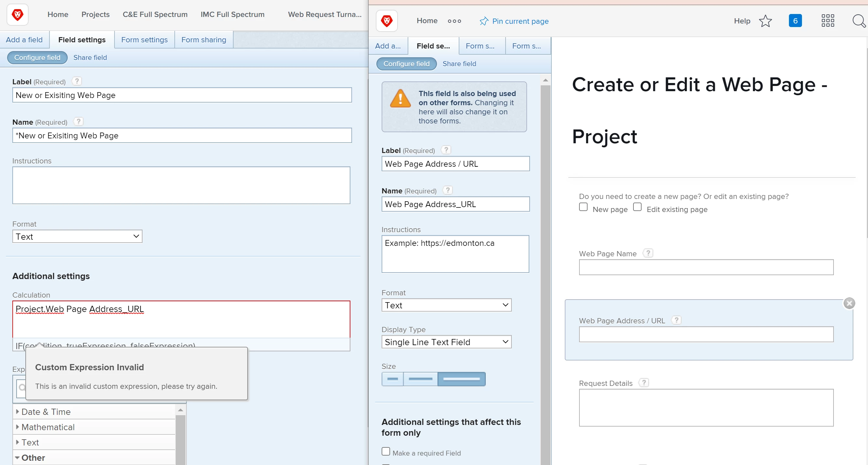This screenshot has width=868, height=465.
Task: Select the medium field size option
Action: (420, 379)
